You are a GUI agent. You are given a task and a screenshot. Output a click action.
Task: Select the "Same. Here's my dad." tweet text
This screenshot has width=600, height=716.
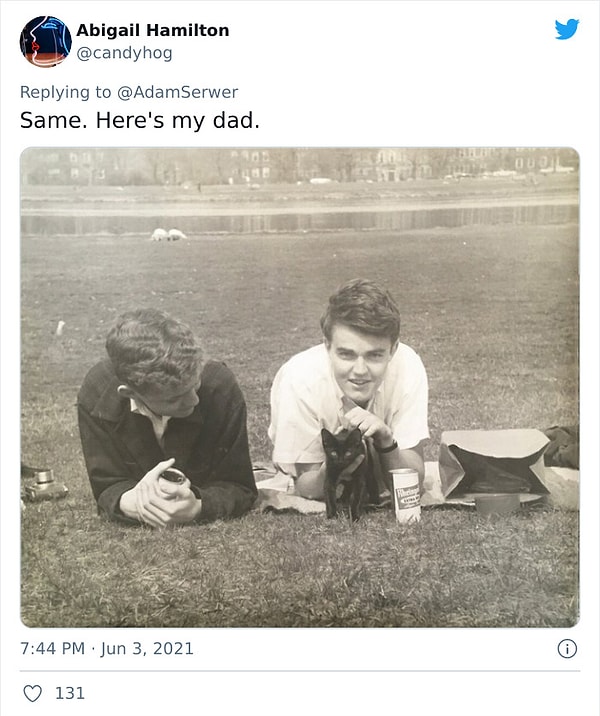pyautogui.click(x=139, y=120)
